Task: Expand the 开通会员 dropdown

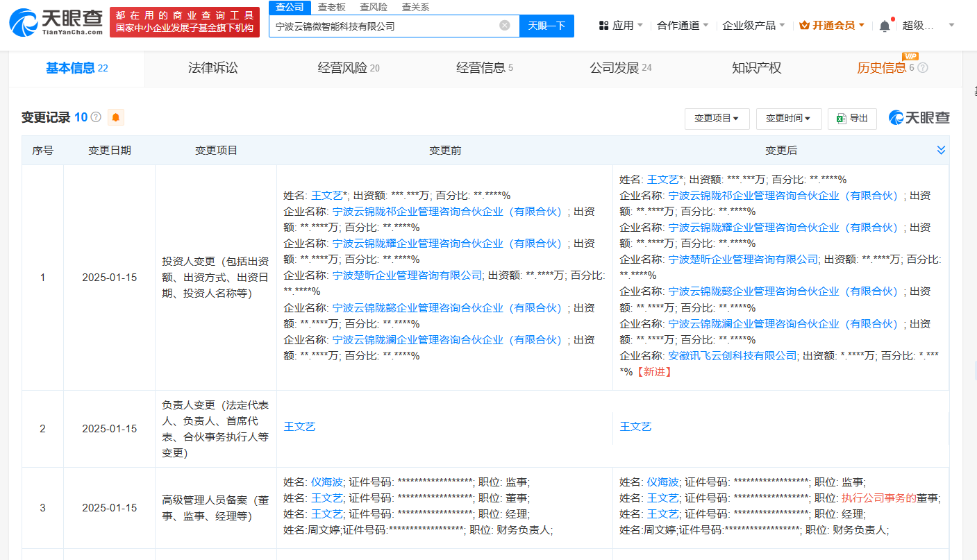Action: [832, 26]
